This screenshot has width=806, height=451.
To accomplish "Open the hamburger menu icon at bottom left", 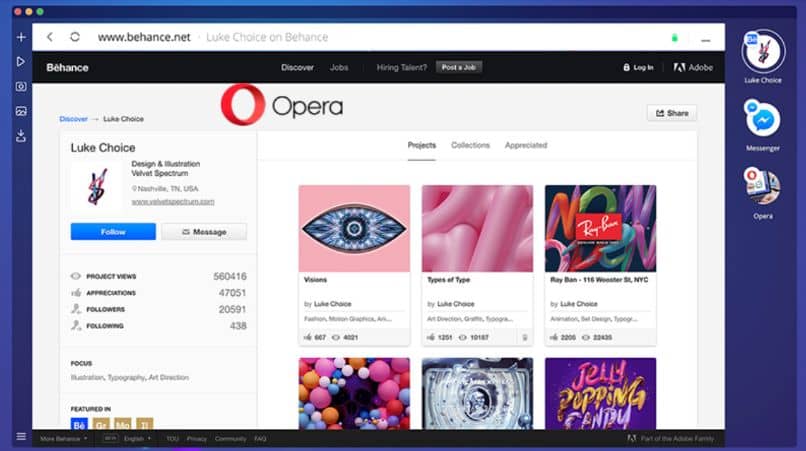I will tap(21, 437).
